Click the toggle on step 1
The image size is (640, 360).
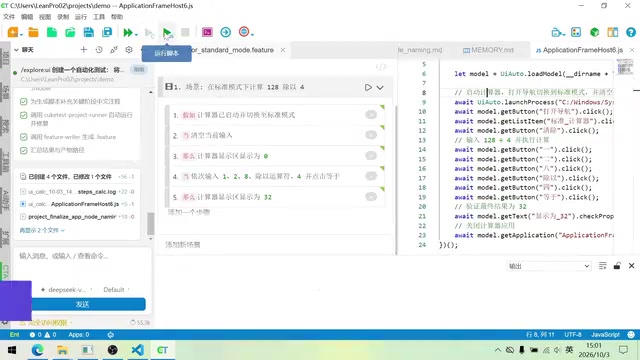point(371,115)
